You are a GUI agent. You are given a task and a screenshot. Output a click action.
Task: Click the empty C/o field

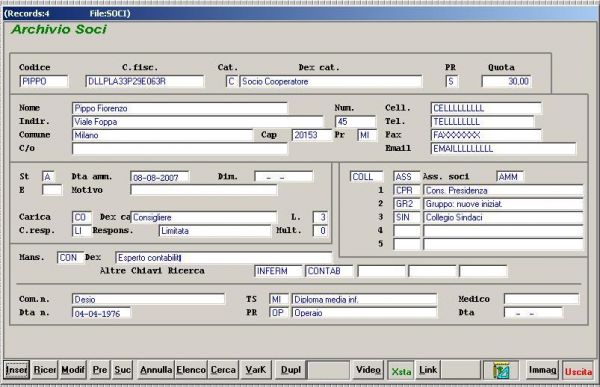click(179, 149)
